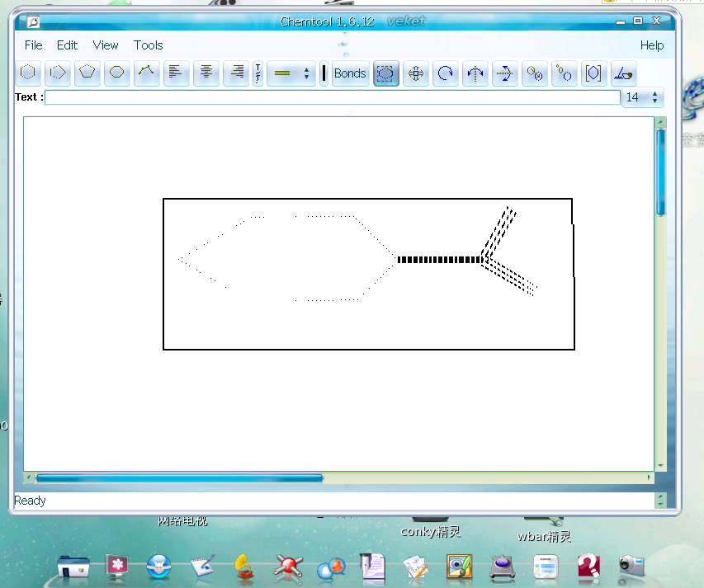Image resolution: width=704 pixels, height=588 pixels.
Task: Open the notepad with pen dock icon
Action: pos(202,566)
